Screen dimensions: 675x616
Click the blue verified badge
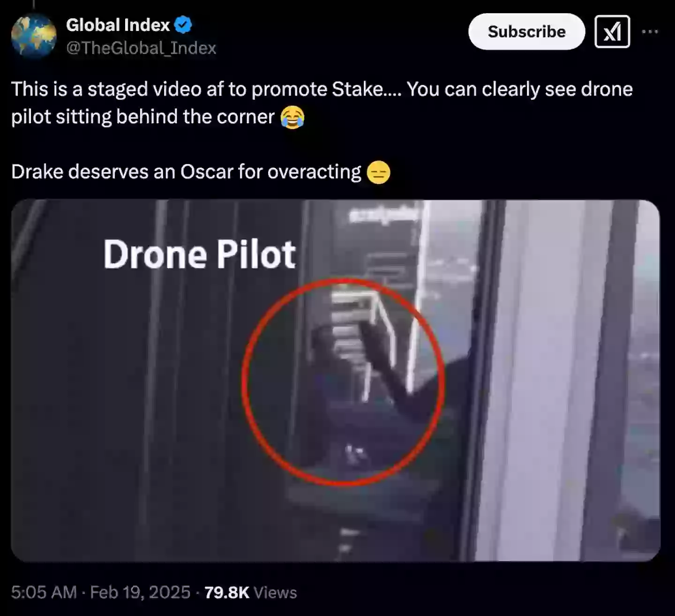point(183,25)
